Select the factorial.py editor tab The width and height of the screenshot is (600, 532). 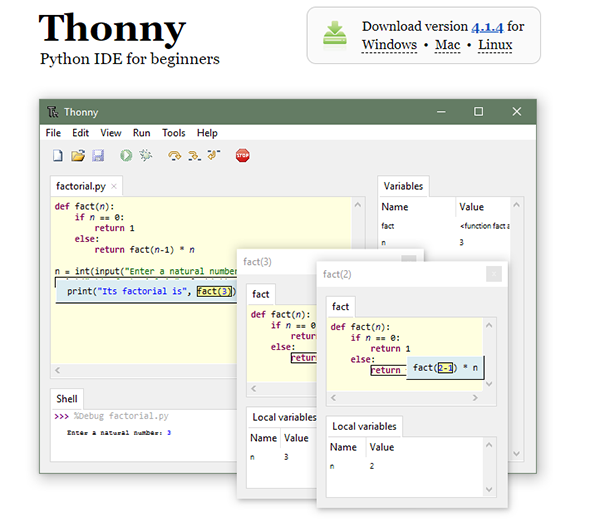tap(81, 186)
